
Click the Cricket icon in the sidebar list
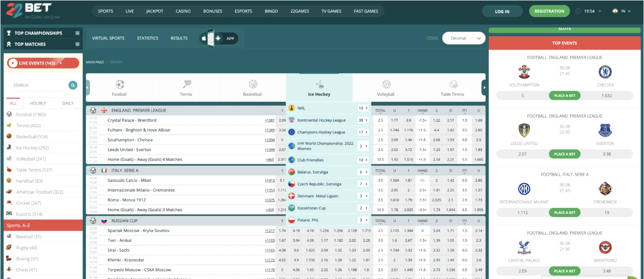(x=9, y=203)
